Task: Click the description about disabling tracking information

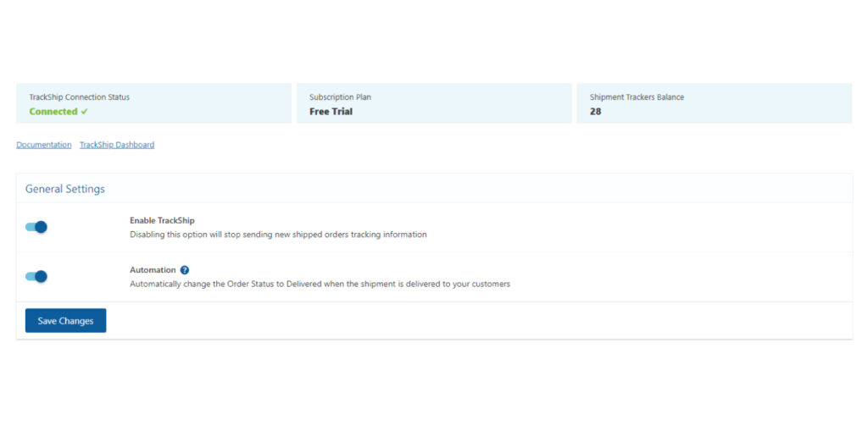Action: tap(278, 235)
